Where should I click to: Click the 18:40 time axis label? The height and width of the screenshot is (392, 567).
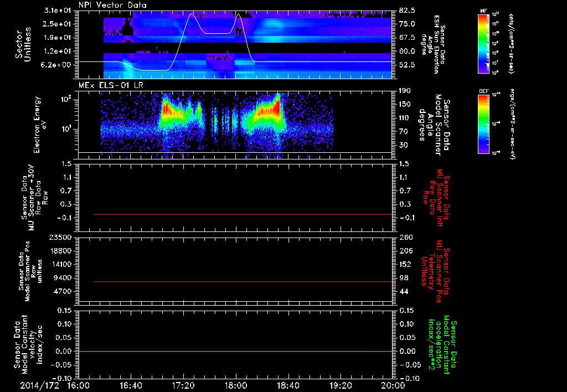click(288, 385)
